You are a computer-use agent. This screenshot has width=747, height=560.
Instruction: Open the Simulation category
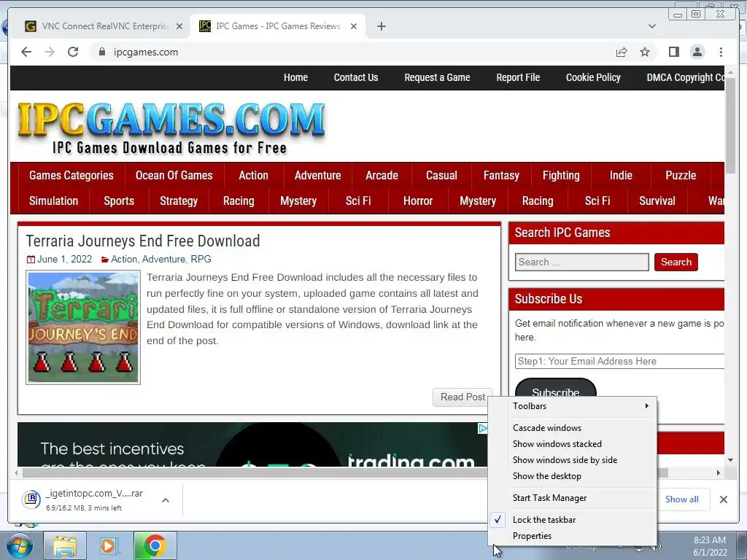point(53,201)
